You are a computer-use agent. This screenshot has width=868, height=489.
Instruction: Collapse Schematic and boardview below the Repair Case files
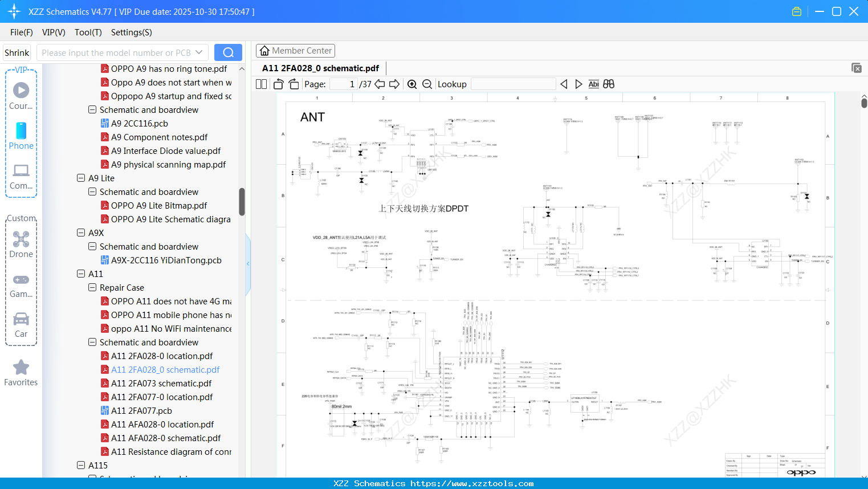click(x=92, y=342)
